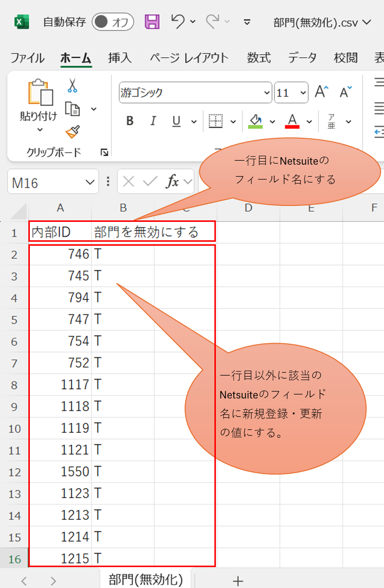Open the Undo history dropdown arrow

(193, 22)
